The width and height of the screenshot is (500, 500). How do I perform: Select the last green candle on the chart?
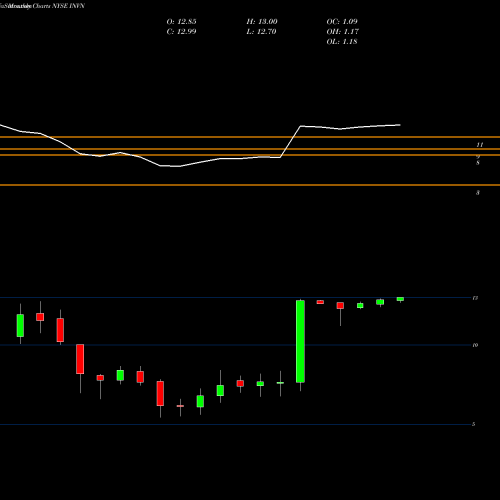pyautogui.click(x=400, y=299)
